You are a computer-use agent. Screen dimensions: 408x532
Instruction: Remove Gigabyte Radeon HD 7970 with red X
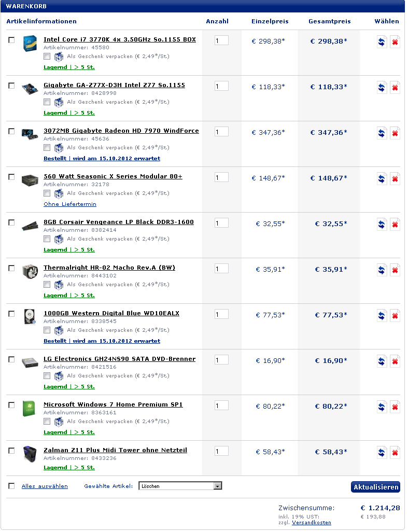[x=395, y=133]
